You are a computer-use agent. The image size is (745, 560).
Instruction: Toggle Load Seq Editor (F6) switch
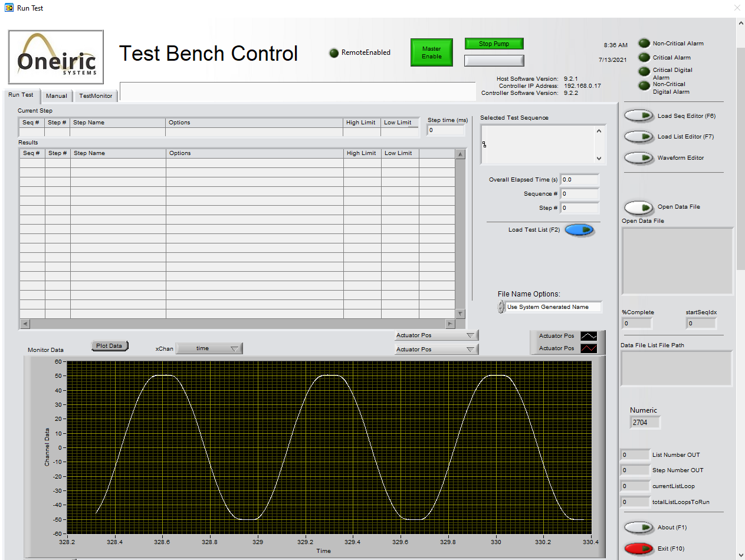[x=639, y=116]
